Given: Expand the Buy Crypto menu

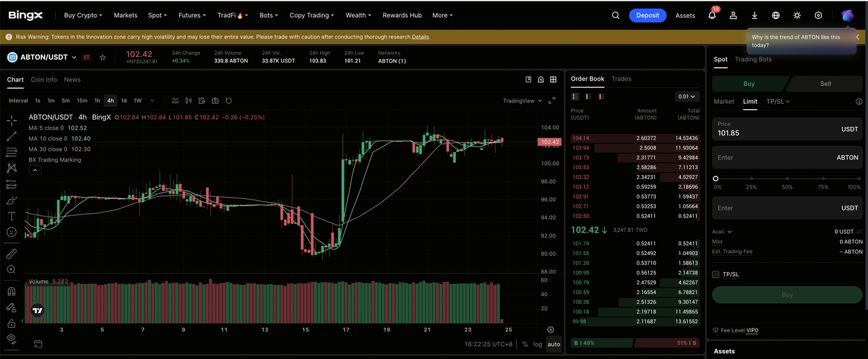Looking at the screenshot, I should pyautogui.click(x=83, y=15).
